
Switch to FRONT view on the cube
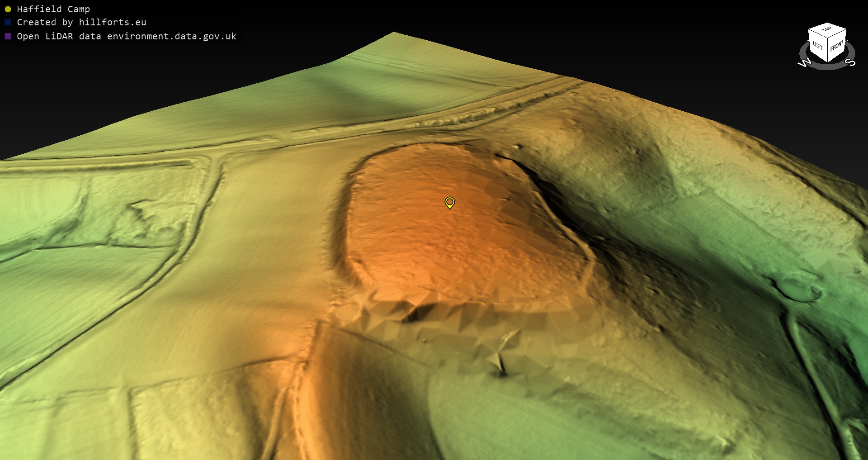pos(836,47)
